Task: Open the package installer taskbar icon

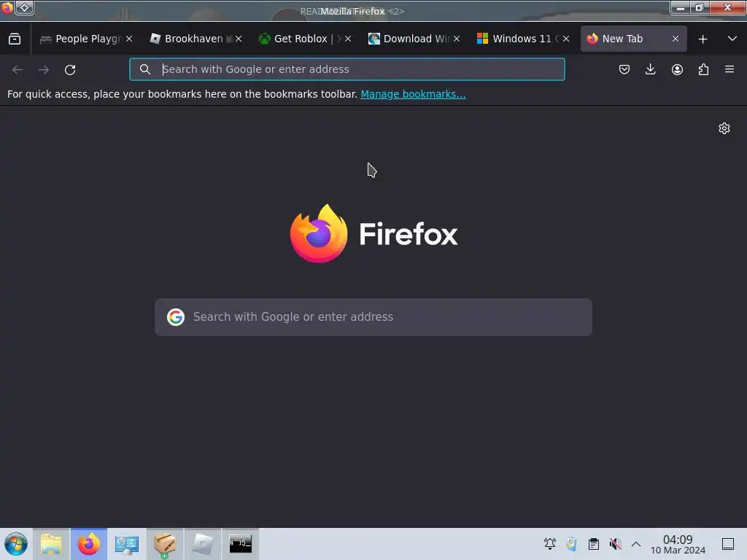Action: point(165,544)
